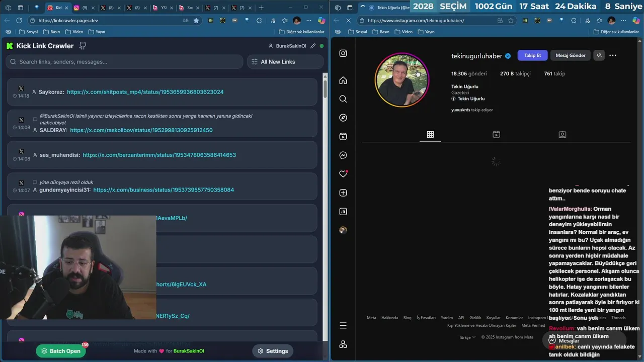This screenshot has width=644, height=362.
Task: Focus the Search links, senders, messages field
Action: (124, 62)
